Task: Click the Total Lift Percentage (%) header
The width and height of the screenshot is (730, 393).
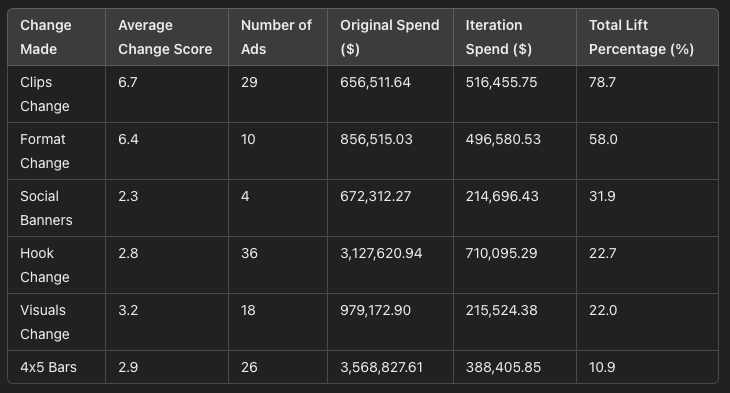Action: (x=642, y=37)
